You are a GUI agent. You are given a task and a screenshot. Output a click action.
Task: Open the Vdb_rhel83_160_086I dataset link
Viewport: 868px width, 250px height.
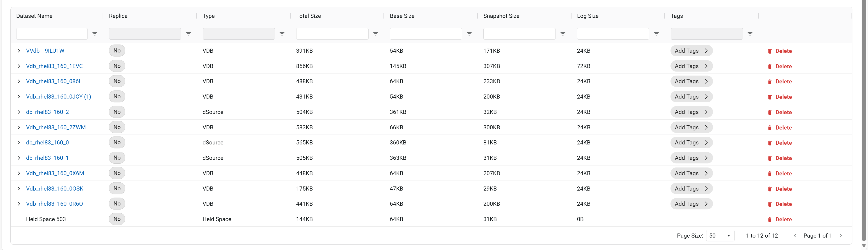(53, 81)
